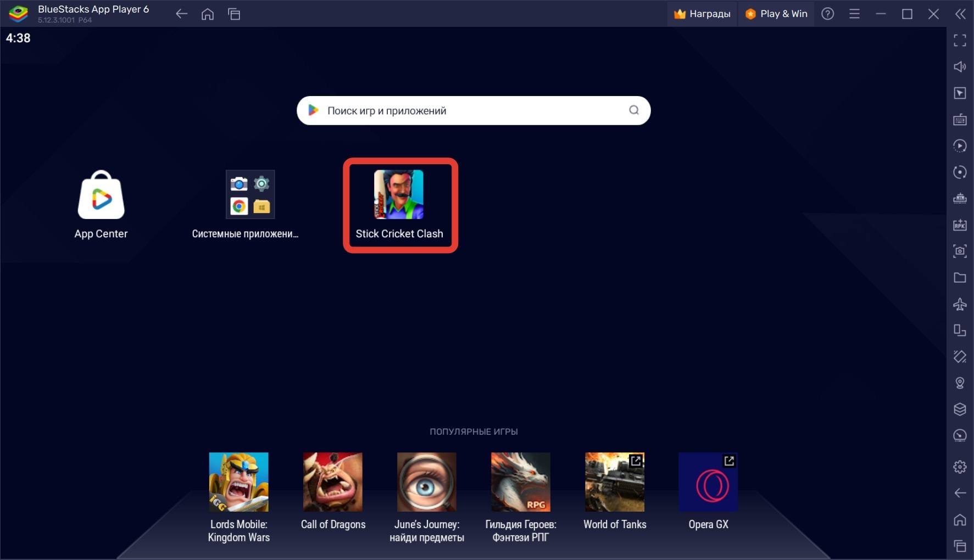The width and height of the screenshot is (974, 560).
Task: Click the ПОПУЛЯРНЫЕ ИГРЫ heading
Action: pyautogui.click(x=474, y=432)
